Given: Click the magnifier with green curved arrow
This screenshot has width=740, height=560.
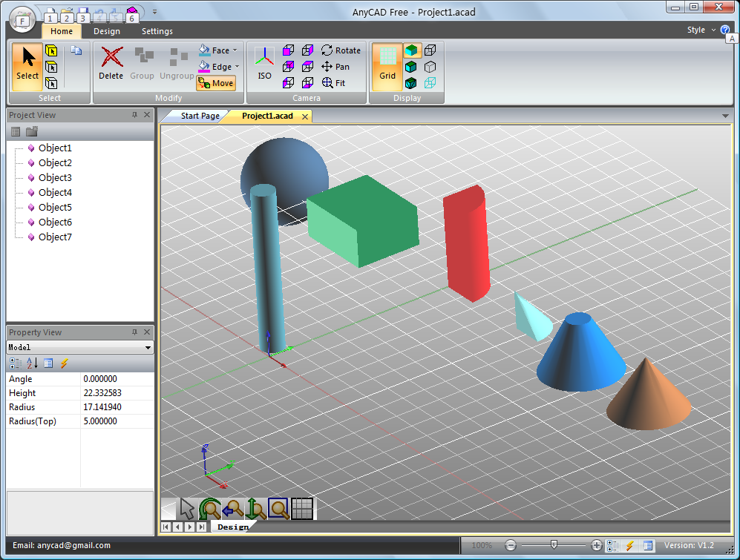Looking at the screenshot, I should (x=209, y=510).
